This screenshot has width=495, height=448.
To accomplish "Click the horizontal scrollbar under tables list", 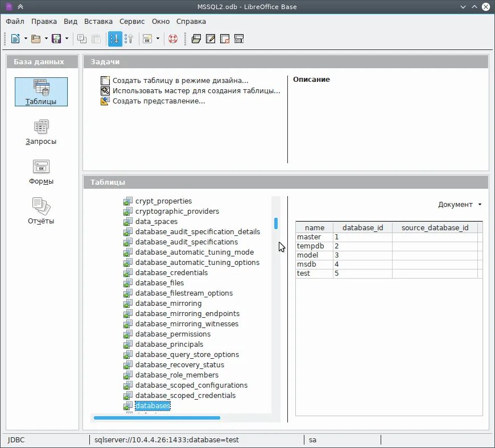I will click(157, 418).
